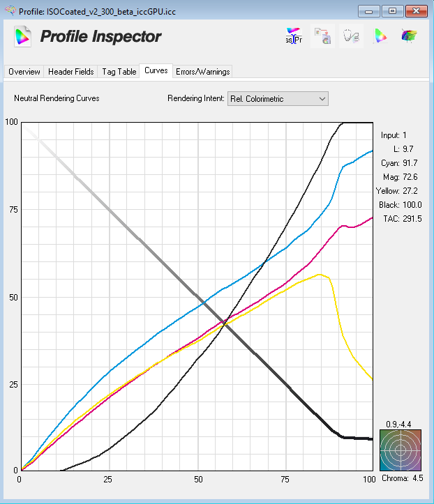The height and width of the screenshot is (504, 434).
Task: Click the y-axis label 100
Action: click(11, 122)
